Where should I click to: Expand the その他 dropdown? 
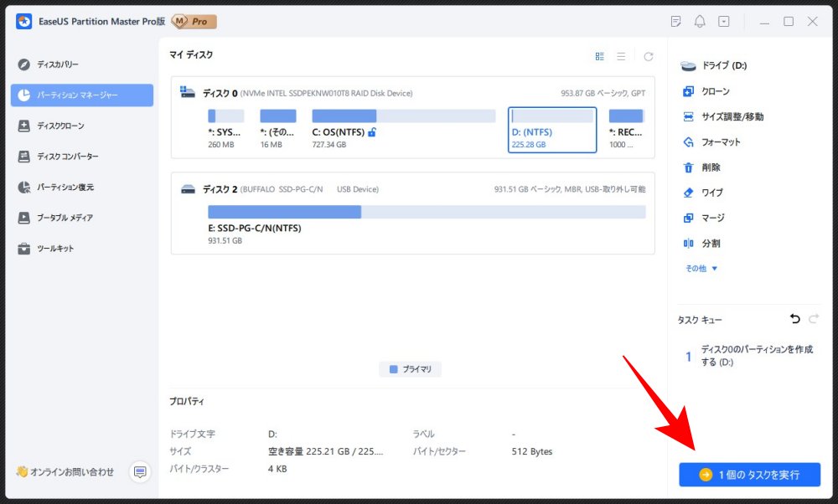(x=701, y=269)
